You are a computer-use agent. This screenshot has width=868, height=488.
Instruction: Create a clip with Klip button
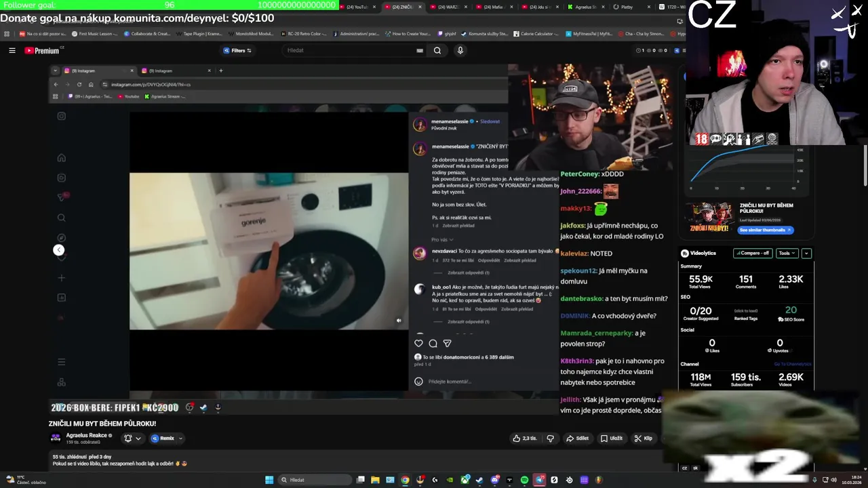[644, 439]
